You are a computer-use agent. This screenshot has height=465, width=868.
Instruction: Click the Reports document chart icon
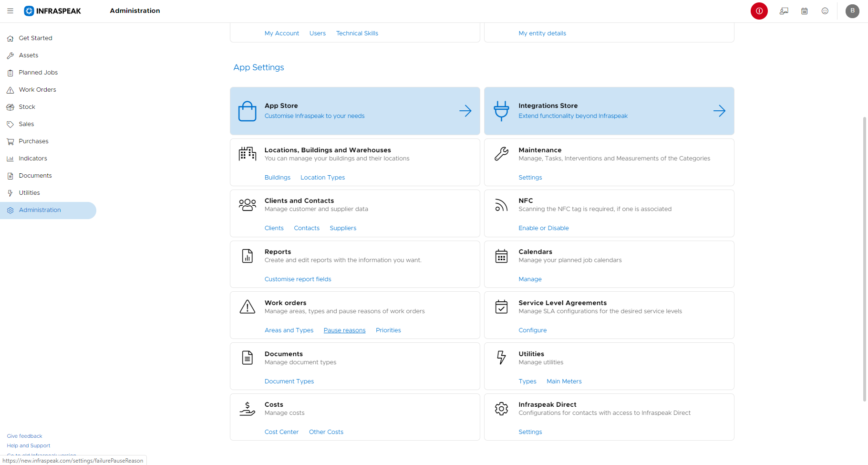point(248,256)
